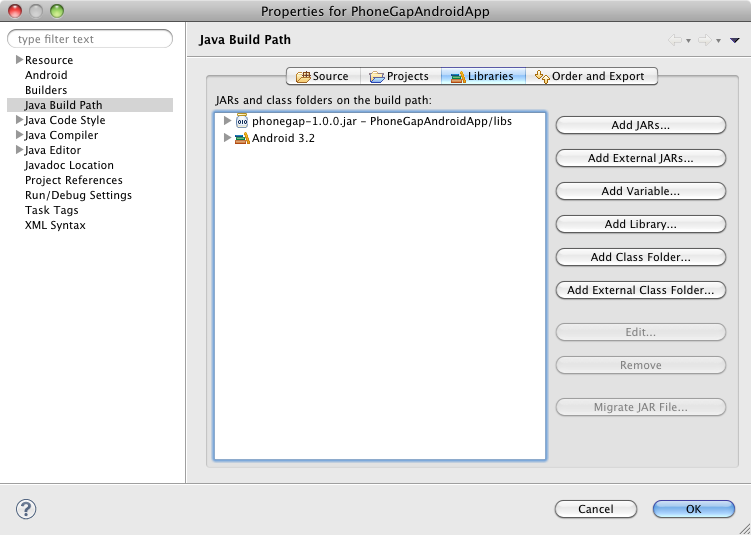Image resolution: width=751 pixels, height=535 pixels.
Task: Select the Java Compiler label
Action: pos(61,135)
